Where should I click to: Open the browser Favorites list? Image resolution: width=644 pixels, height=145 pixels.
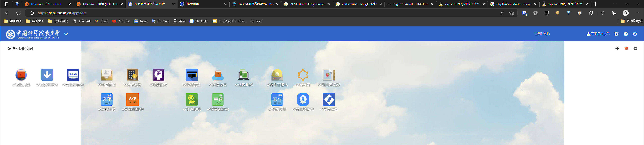click(603, 13)
